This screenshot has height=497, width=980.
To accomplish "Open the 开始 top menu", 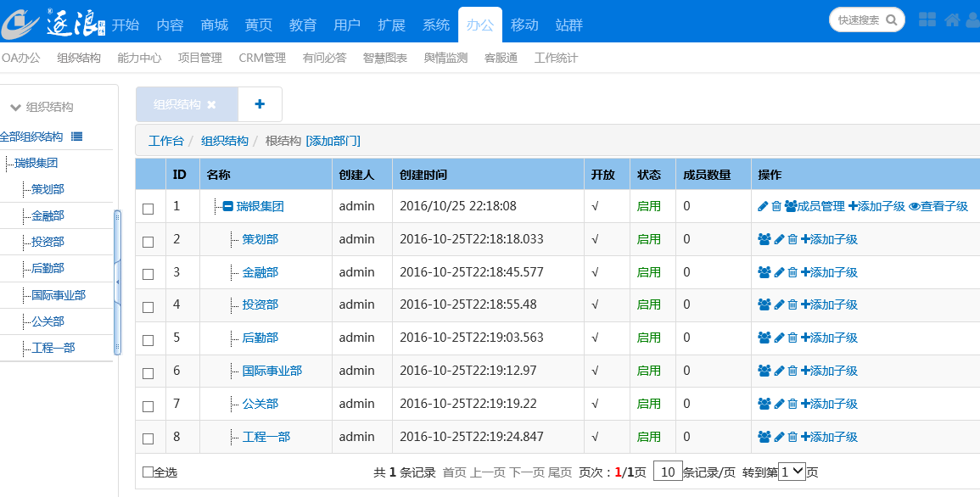I will coord(125,25).
